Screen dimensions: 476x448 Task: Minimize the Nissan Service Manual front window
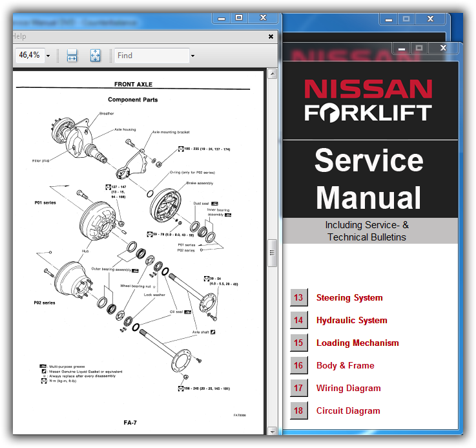pyautogui.click(x=402, y=48)
